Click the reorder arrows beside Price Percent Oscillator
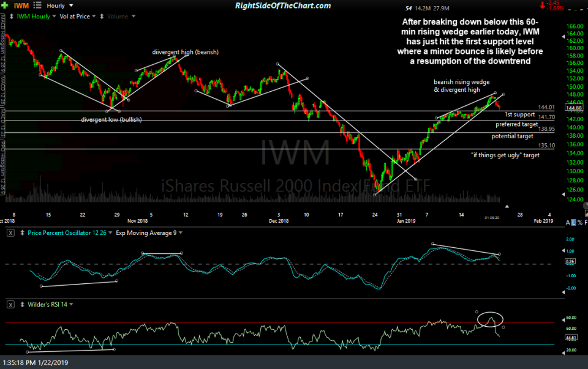 pyautogui.click(x=22, y=233)
